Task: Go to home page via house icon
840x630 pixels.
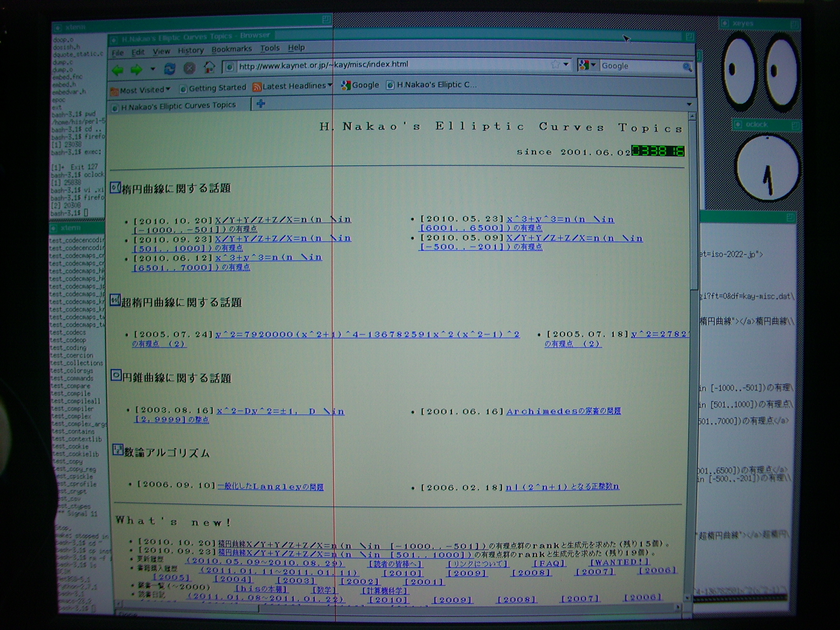Action: pyautogui.click(x=209, y=68)
